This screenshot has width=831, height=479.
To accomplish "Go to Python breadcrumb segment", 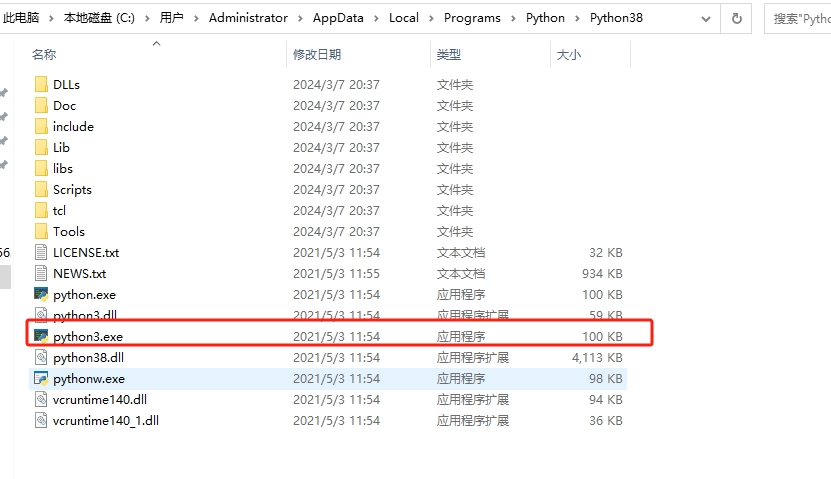I will (x=545, y=18).
